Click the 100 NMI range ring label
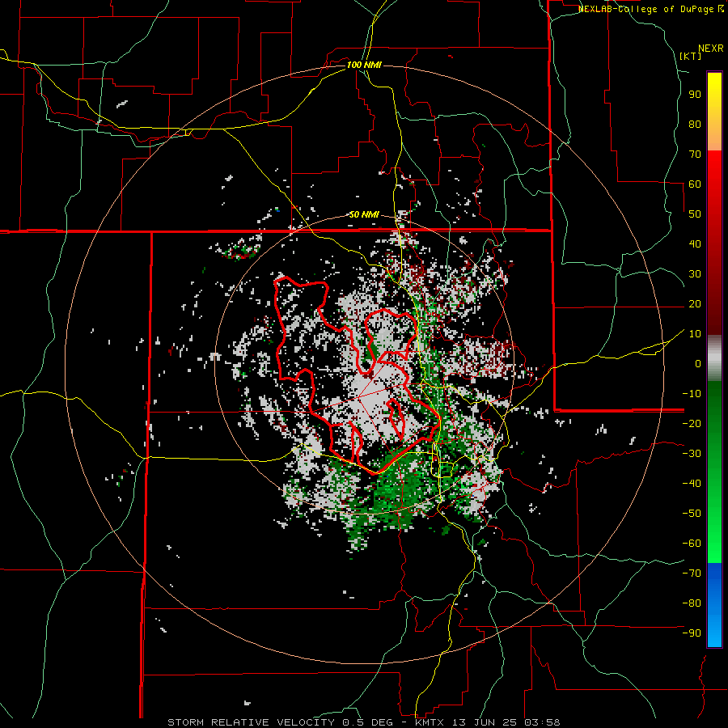 click(x=364, y=65)
